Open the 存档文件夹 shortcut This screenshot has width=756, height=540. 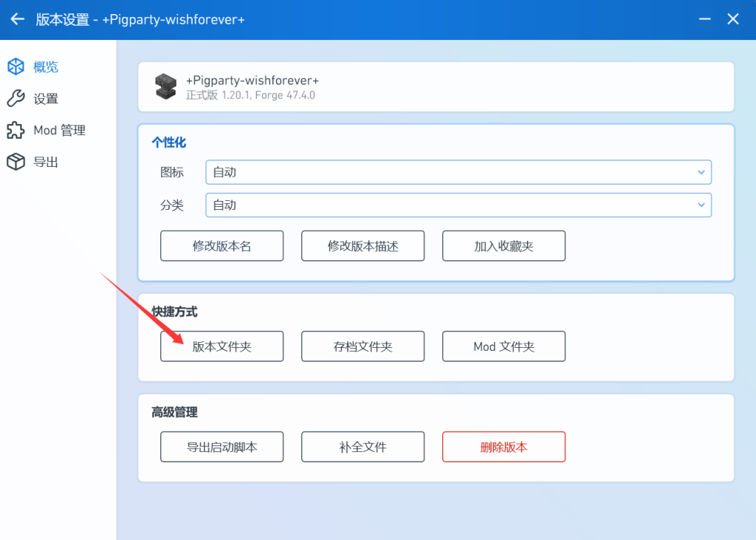pos(362,346)
